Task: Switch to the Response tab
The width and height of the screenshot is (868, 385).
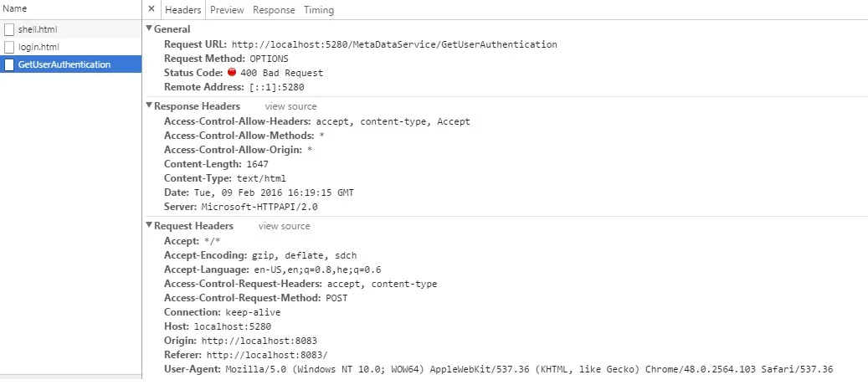Action: [x=274, y=10]
